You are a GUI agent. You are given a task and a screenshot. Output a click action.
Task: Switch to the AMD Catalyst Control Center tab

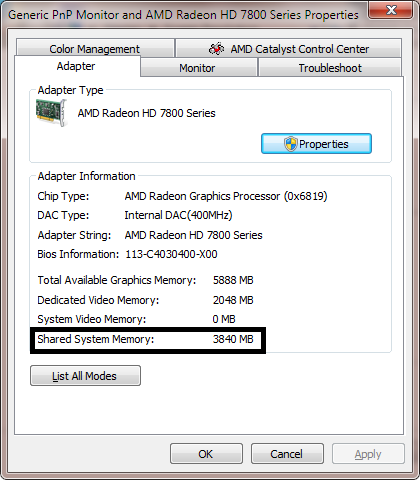point(289,49)
